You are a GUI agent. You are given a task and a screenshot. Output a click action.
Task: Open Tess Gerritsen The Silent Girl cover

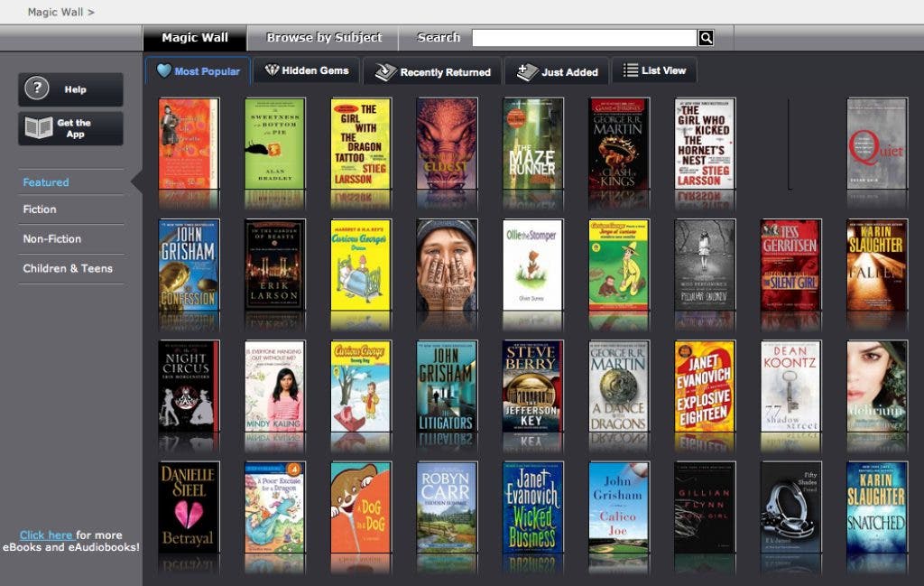point(790,265)
